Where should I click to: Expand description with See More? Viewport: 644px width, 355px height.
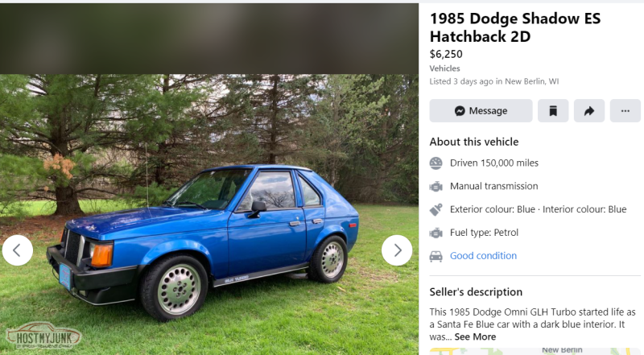475,337
